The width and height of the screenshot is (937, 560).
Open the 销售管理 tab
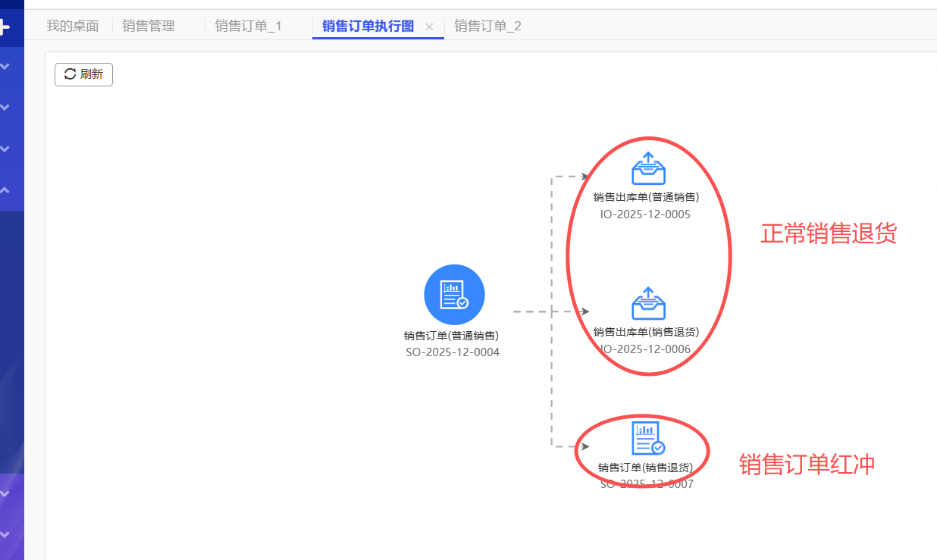pyautogui.click(x=149, y=27)
